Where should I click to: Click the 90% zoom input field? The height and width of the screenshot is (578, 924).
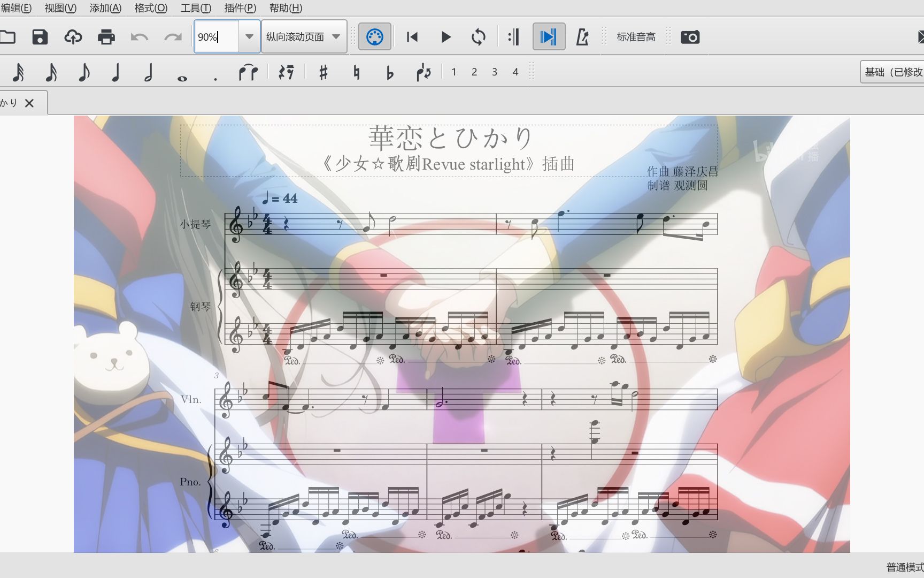tap(217, 37)
